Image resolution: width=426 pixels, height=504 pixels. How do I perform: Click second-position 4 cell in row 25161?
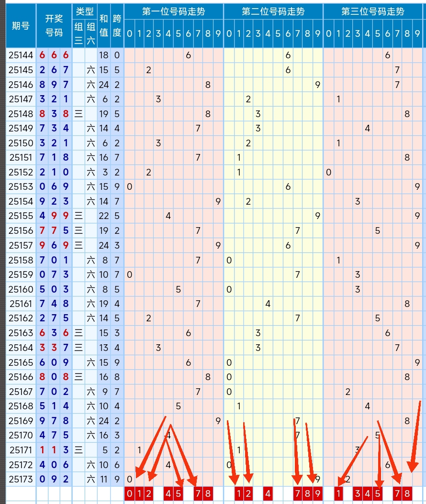click(x=268, y=304)
